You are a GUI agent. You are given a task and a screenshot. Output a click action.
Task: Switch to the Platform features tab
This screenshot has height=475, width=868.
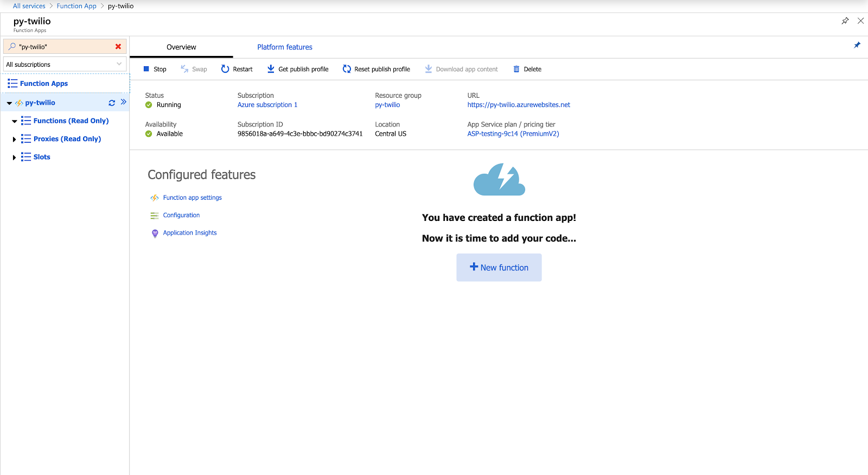coord(285,47)
